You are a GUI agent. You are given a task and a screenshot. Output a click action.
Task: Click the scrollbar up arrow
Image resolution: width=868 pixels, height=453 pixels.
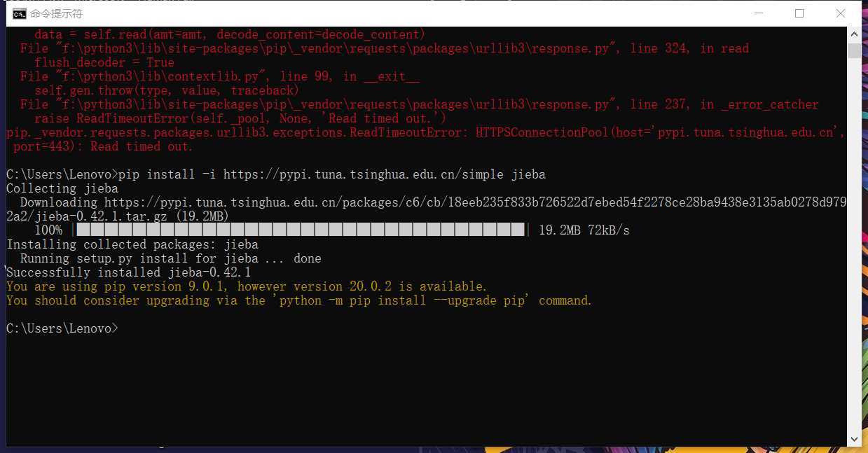(x=854, y=34)
